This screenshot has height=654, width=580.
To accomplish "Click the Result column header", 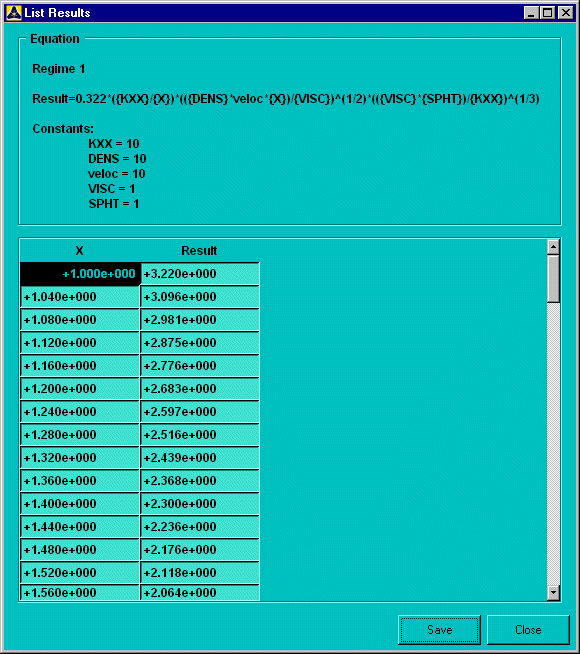I will [199, 251].
